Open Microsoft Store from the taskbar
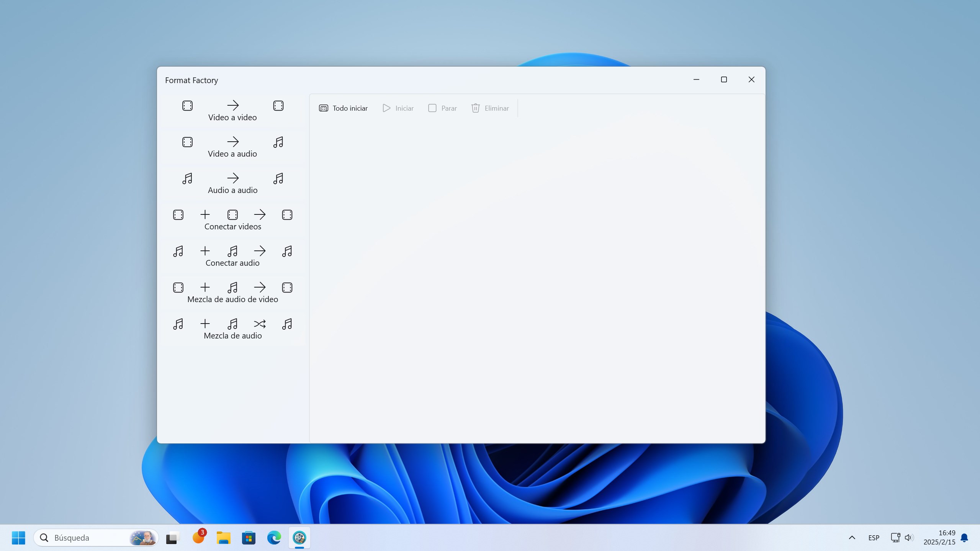 (x=249, y=538)
